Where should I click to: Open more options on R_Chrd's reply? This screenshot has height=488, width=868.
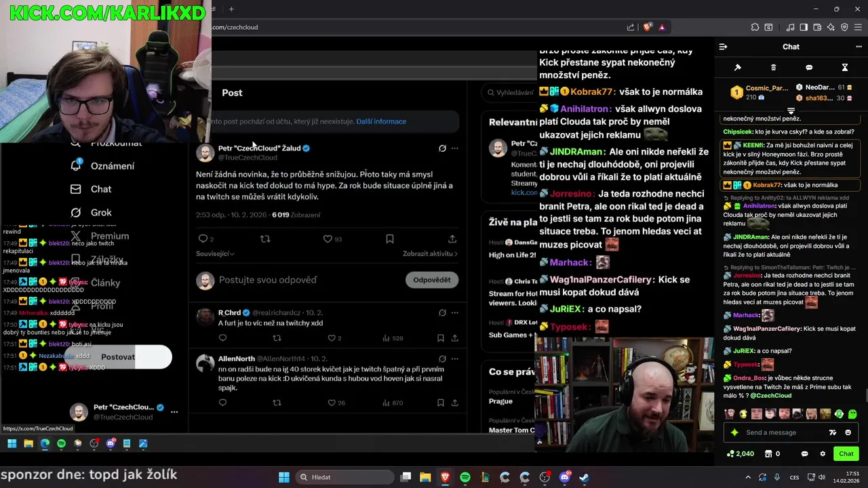click(x=455, y=312)
